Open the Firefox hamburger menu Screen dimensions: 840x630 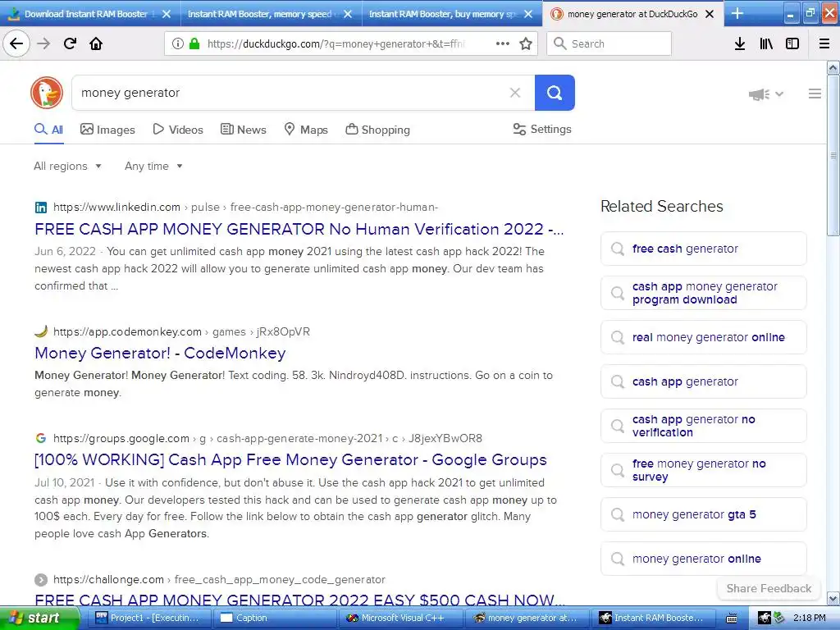click(824, 43)
